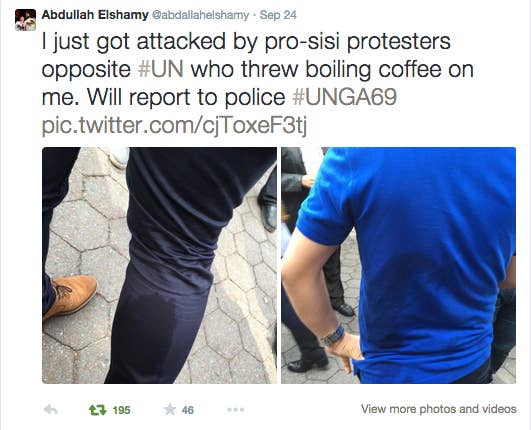The height and width of the screenshot is (430, 531).
Task: Click the wristwatch in the right photo
Action: pos(332,335)
